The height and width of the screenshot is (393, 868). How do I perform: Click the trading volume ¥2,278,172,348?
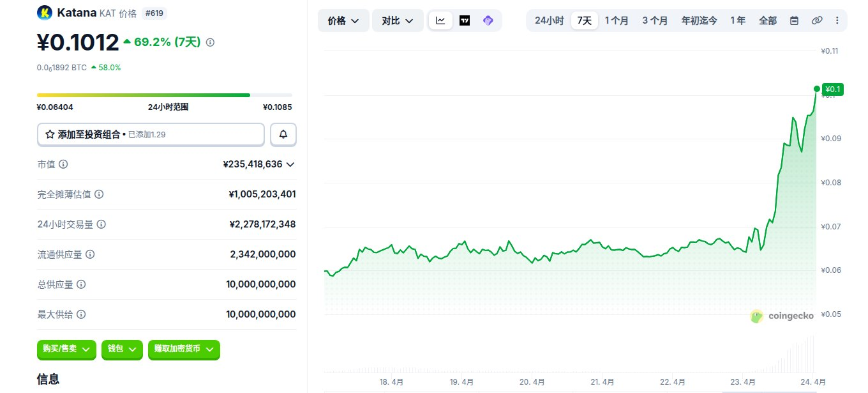pos(262,224)
